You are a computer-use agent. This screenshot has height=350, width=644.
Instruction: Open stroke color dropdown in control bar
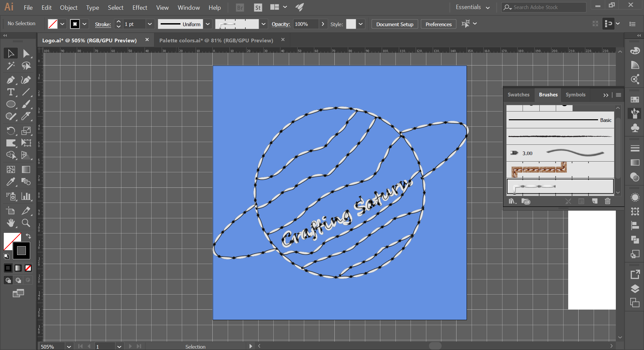click(x=85, y=24)
